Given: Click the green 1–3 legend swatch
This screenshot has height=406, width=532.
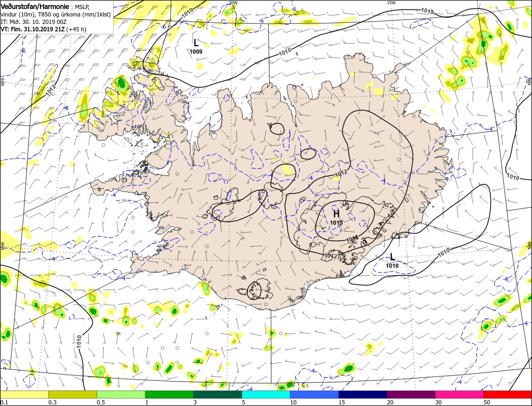Looking at the screenshot, I should pyautogui.click(x=169, y=394).
